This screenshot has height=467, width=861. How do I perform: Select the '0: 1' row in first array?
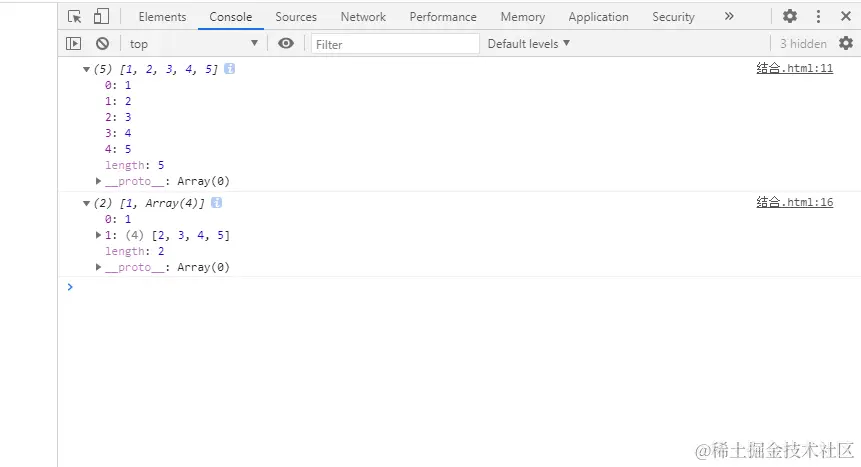point(118,85)
